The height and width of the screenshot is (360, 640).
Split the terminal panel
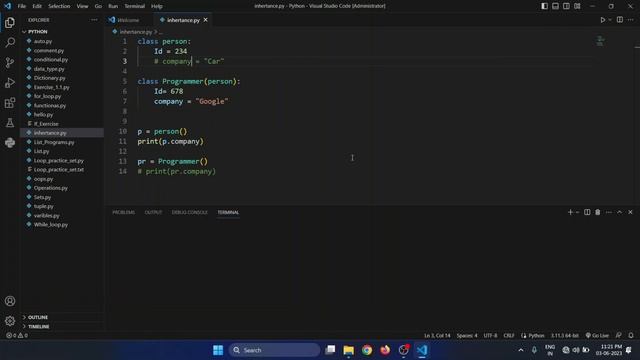[x=587, y=212]
